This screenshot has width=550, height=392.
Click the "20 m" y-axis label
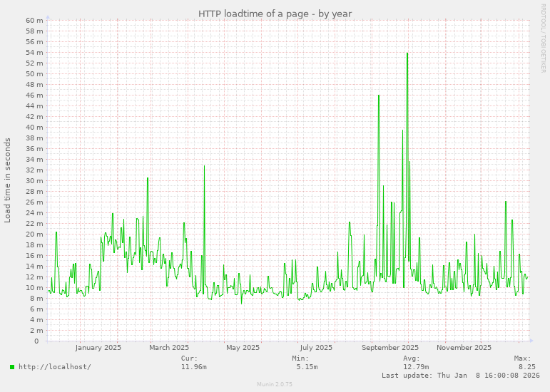pos(34,234)
